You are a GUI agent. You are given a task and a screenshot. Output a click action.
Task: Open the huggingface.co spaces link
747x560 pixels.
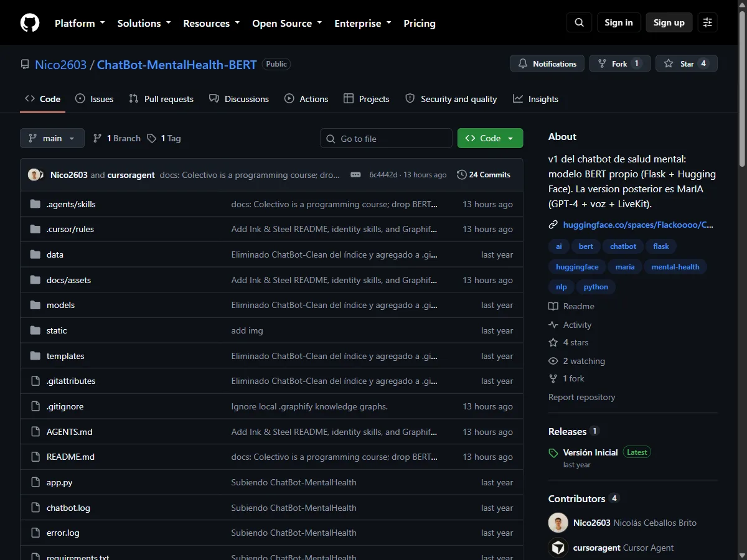tap(638, 225)
